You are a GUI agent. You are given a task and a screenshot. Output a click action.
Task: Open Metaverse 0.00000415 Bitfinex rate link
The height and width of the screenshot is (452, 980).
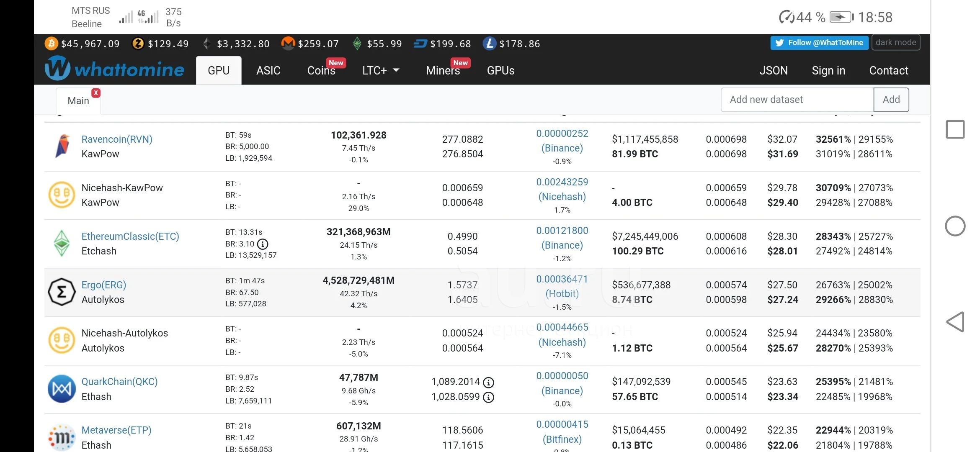[x=562, y=432]
